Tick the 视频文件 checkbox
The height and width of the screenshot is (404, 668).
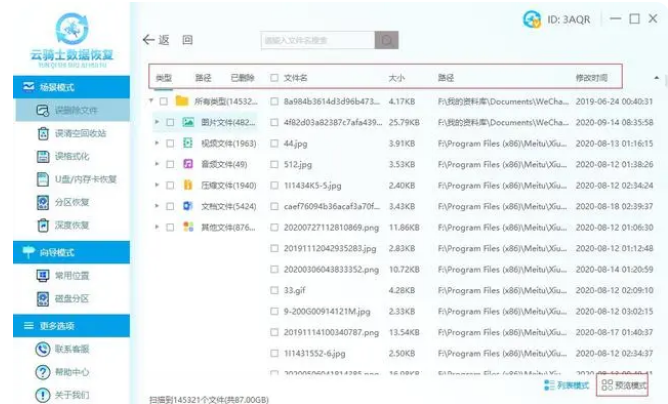[170, 143]
